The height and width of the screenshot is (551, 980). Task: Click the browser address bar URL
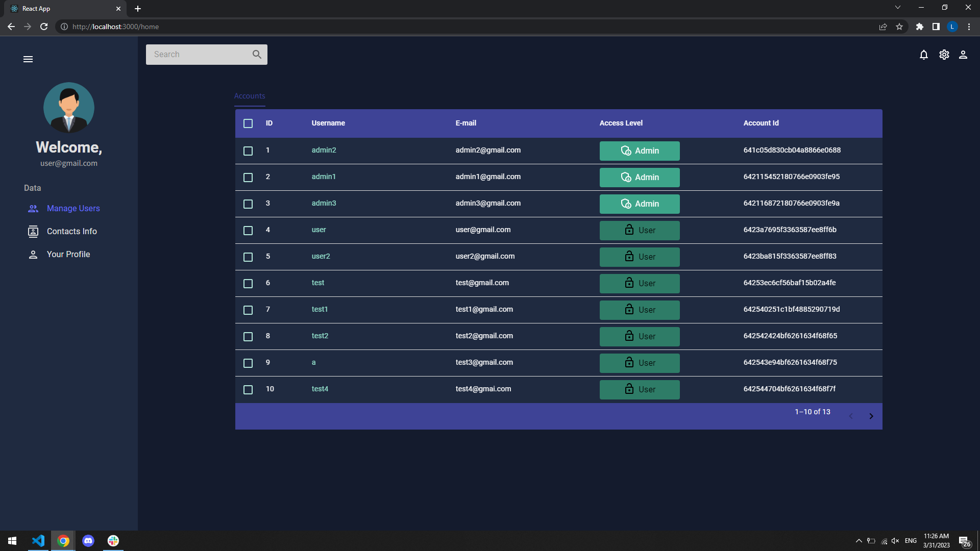pyautogui.click(x=115, y=27)
